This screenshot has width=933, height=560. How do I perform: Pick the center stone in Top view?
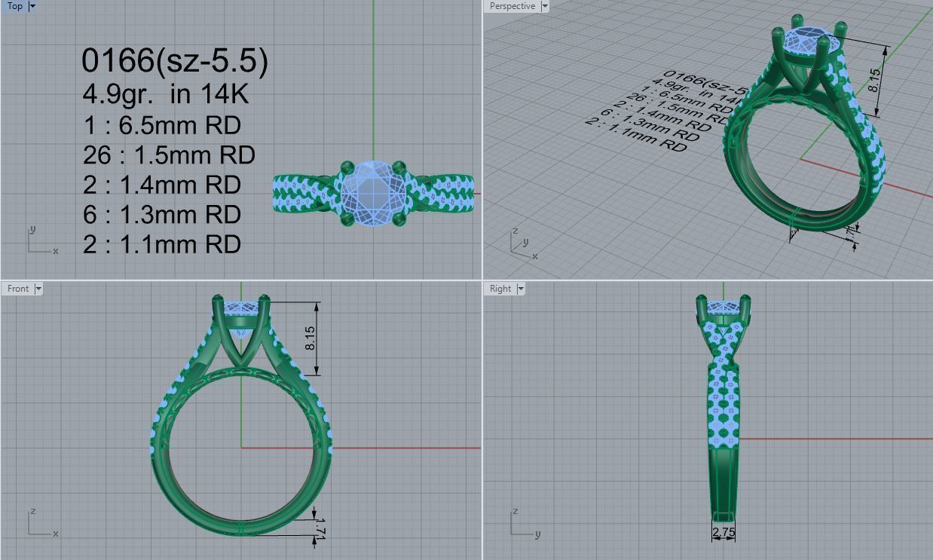373,194
